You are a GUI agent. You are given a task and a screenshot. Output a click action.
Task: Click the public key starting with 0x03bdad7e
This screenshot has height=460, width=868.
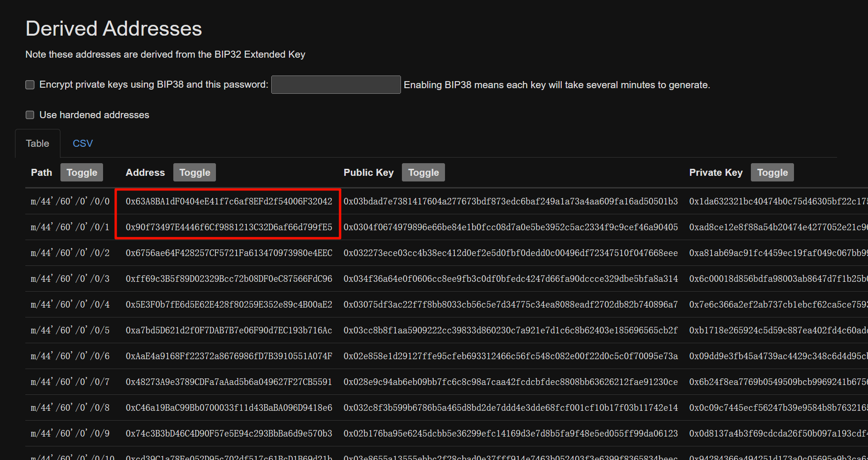point(510,202)
